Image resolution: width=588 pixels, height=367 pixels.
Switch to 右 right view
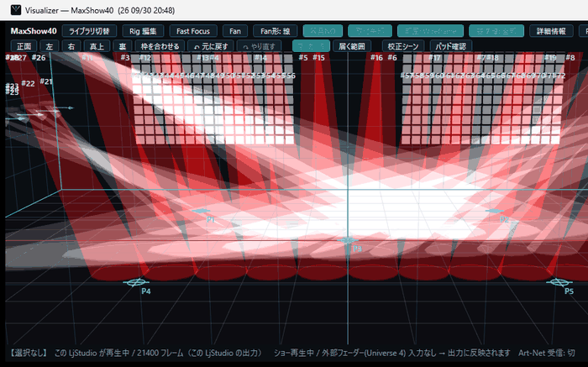point(71,46)
